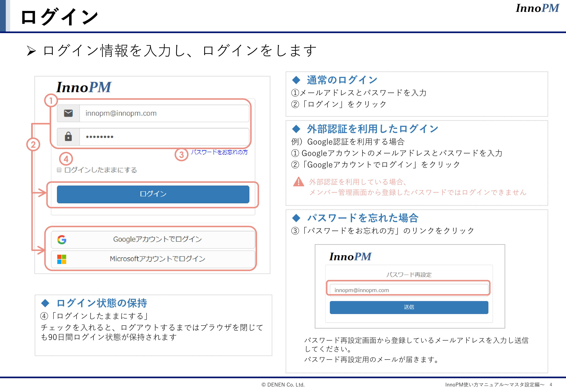The height and width of the screenshot is (392, 566).
Task: Click the ログイン状態の保持 heading
Action: (102, 303)
